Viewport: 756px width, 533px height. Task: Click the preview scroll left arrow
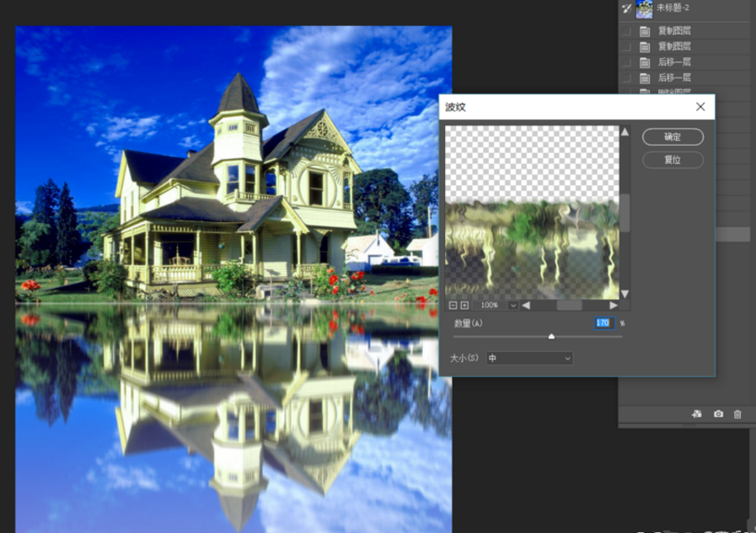point(526,306)
